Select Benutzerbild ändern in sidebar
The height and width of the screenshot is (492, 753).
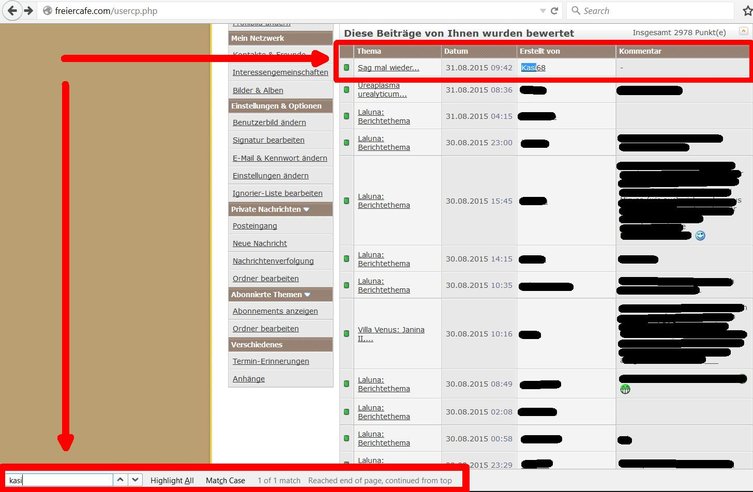[269, 122]
